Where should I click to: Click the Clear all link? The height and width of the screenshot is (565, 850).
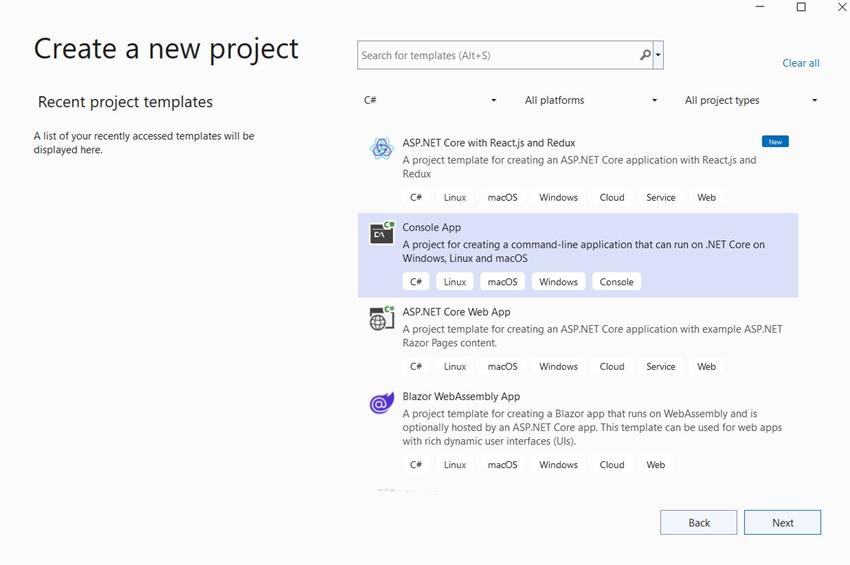point(801,63)
